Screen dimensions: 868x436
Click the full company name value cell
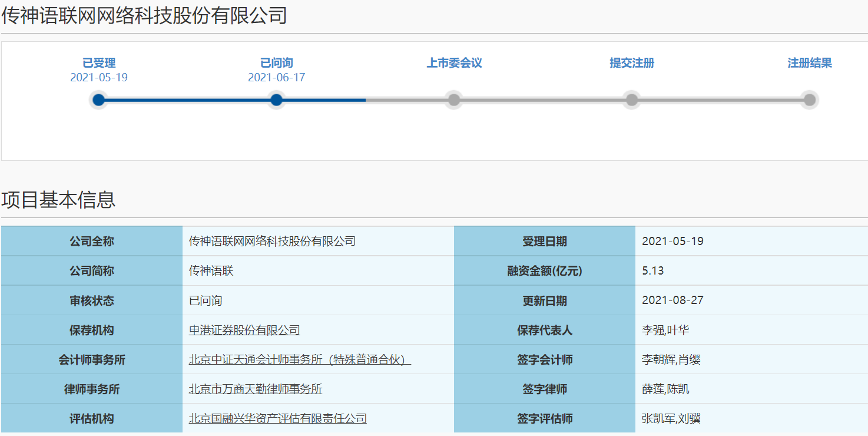[x=318, y=242]
